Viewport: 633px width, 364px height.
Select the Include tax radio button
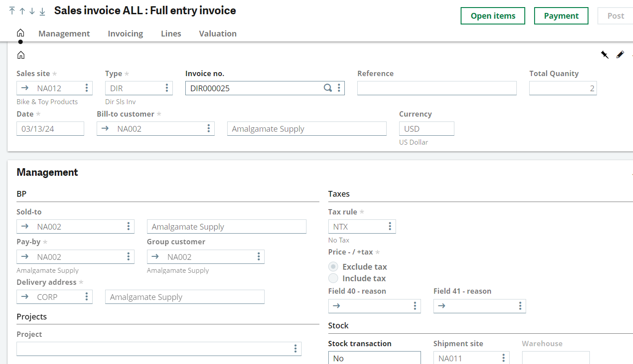coord(333,278)
